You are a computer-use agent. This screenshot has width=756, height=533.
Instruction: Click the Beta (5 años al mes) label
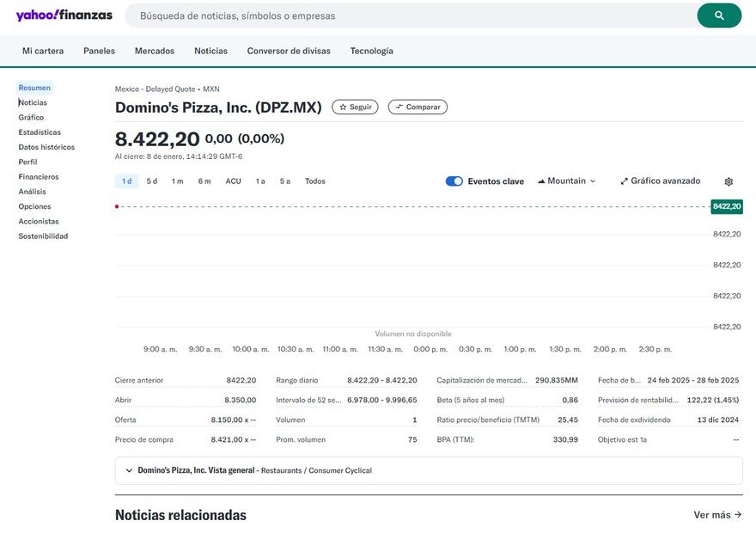pyautogui.click(x=471, y=400)
